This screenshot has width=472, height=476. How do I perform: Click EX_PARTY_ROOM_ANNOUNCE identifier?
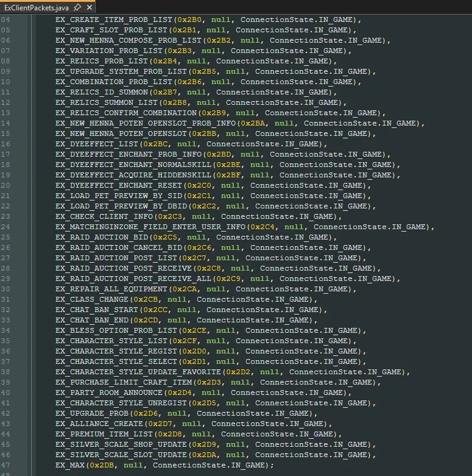coord(109,393)
